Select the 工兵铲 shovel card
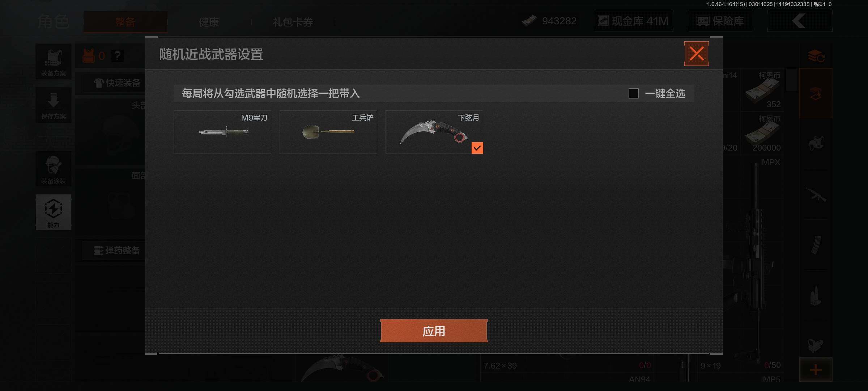 tap(328, 132)
